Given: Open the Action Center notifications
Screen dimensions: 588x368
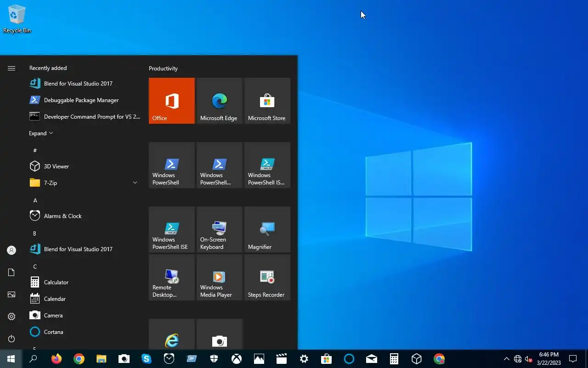Looking at the screenshot, I should click(573, 359).
